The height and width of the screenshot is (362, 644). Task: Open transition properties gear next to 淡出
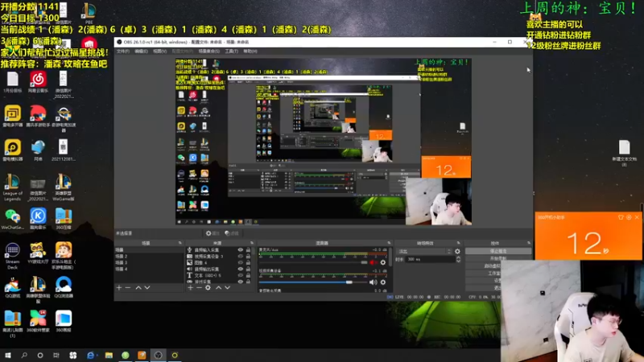[457, 251]
